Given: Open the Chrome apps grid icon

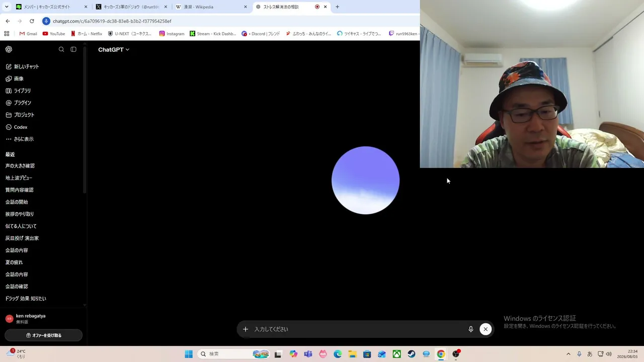Looking at the screenshot, I should 7,34.
